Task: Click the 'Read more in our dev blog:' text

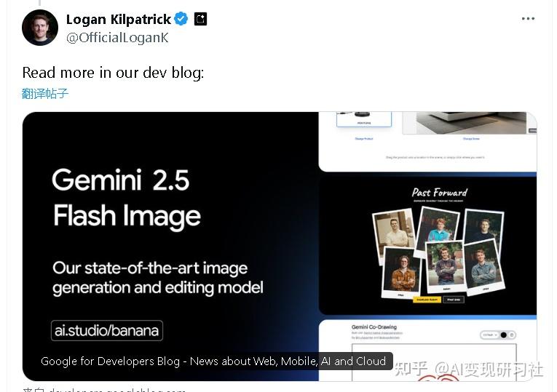Action: coord(113,73)
